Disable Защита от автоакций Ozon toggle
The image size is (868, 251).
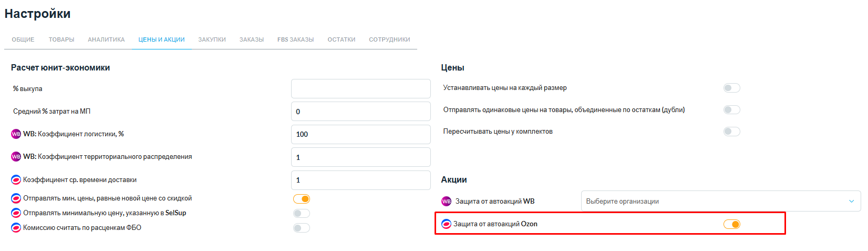[731, 224]
